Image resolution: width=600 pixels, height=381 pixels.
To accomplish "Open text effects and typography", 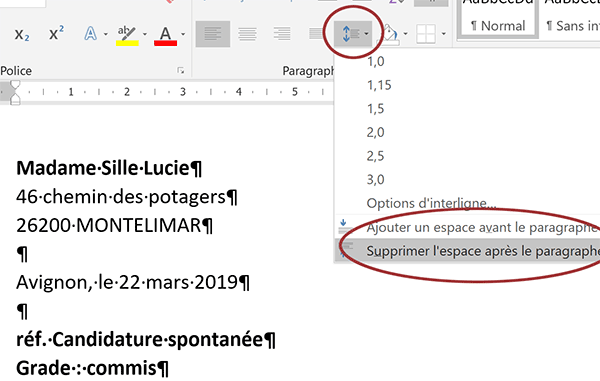I will tap(90, 34).
